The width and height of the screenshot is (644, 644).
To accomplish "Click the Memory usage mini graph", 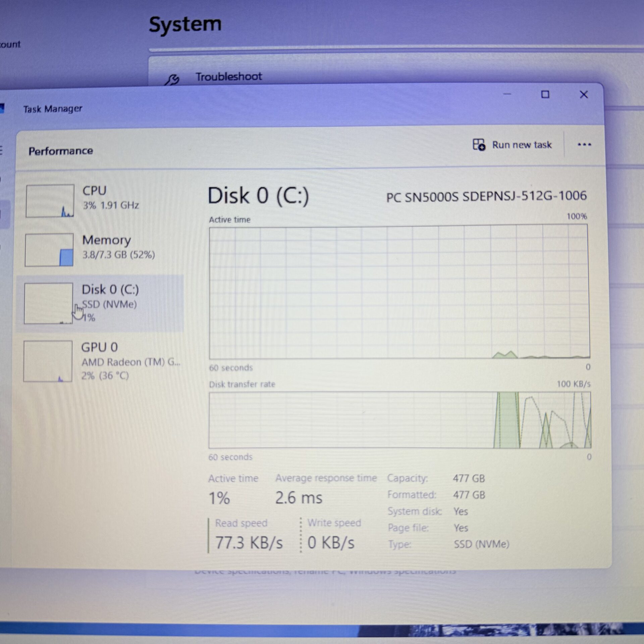I will (x=49, y=250).
